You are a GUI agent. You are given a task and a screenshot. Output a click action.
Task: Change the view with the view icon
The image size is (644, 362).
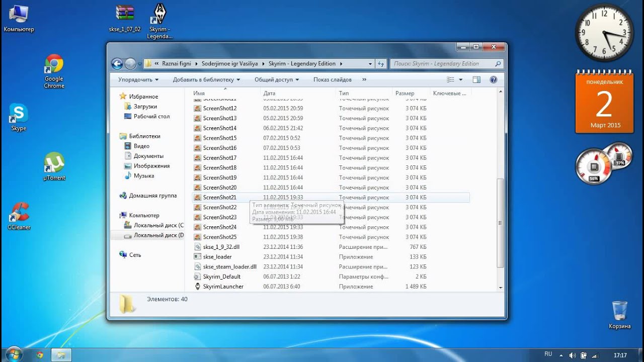click(450, 79)
